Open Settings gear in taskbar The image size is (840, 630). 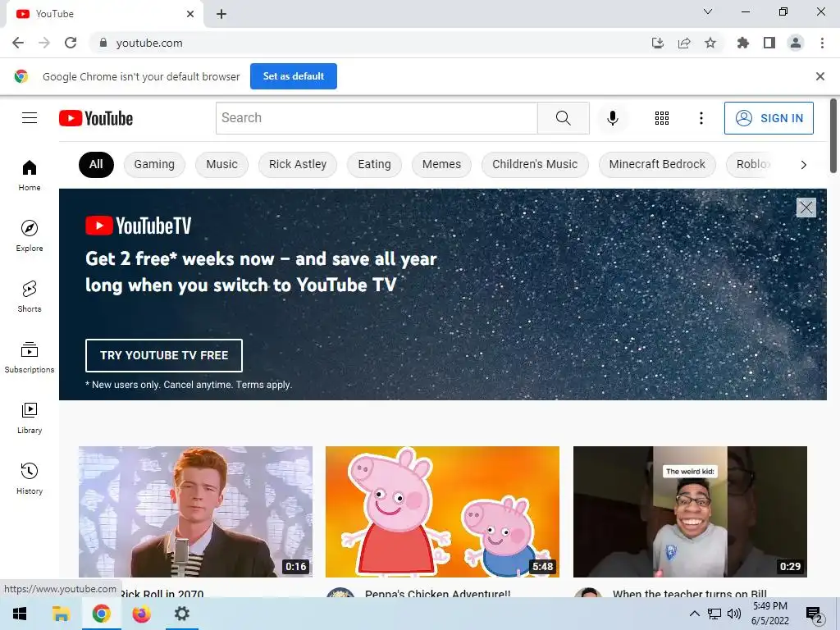[181, 614]
